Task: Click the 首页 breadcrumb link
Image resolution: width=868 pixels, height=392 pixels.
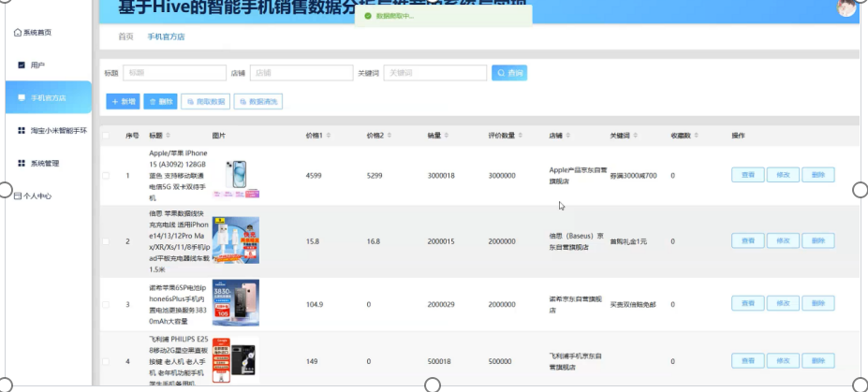Action: [x=125, y=37]
